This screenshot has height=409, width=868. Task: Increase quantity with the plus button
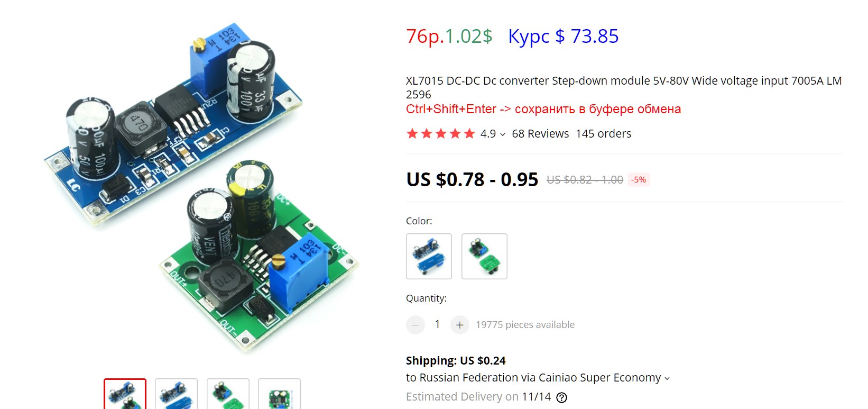(460, 325)
